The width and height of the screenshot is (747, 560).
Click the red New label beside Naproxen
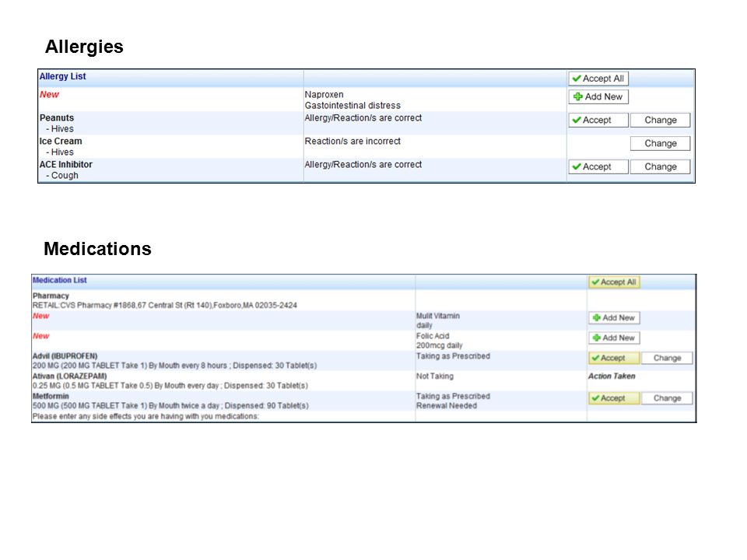click(x=49, y=94)
